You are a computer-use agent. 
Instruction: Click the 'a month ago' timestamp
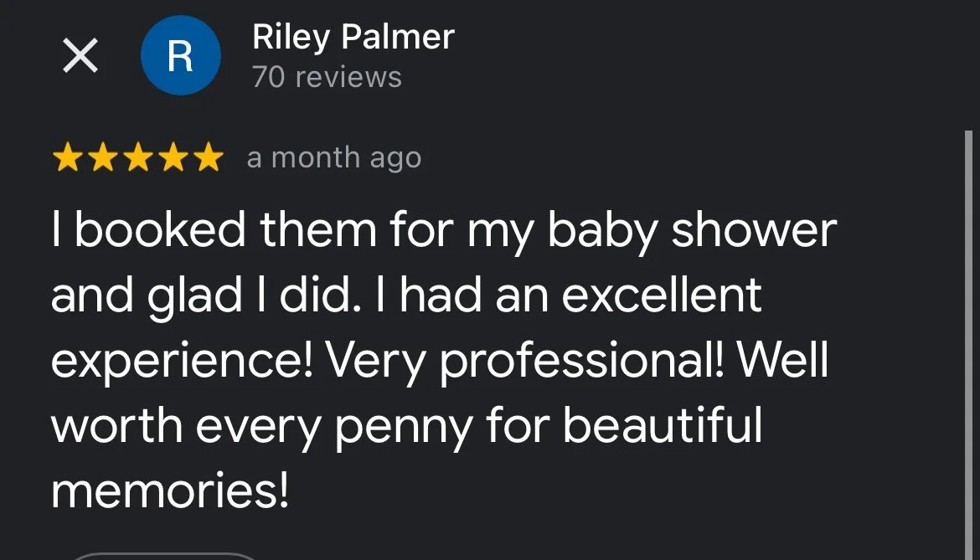[x=334, y=158]
